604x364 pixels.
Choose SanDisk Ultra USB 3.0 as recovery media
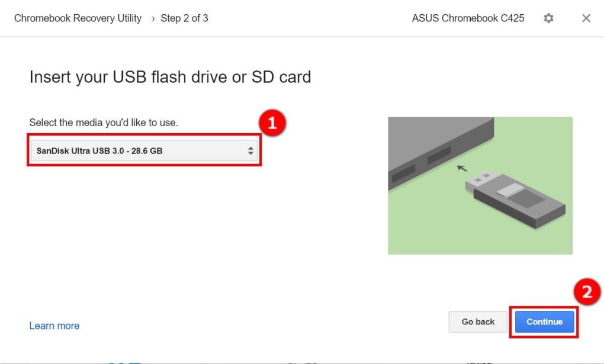142,150
